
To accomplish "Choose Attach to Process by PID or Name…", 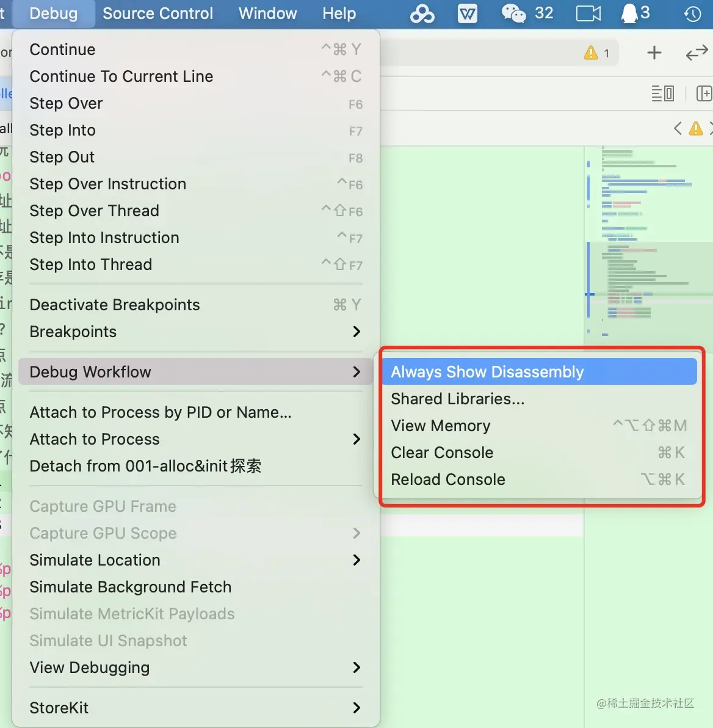I will 195,412.
